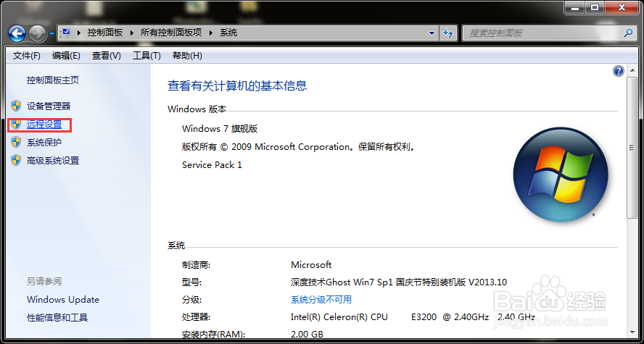Expand arrow after 所有控制面板项 breadcrumb
Image resolution: width=644 pixels, height=344 pixels.
tap(211, 33)
